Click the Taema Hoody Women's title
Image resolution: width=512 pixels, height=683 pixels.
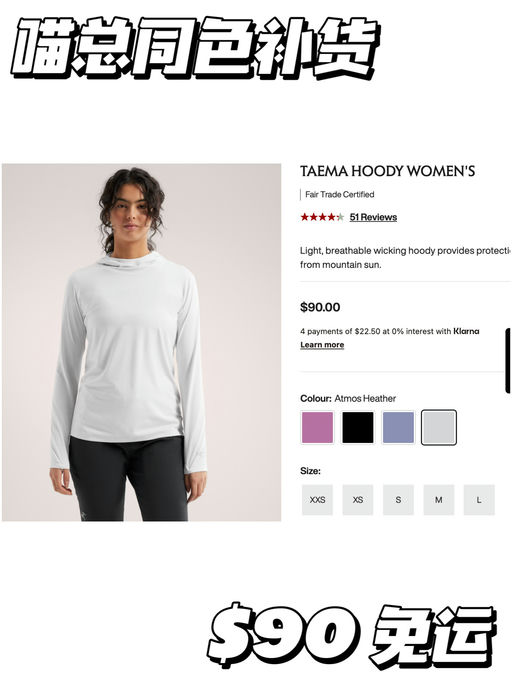coord(387,171)
